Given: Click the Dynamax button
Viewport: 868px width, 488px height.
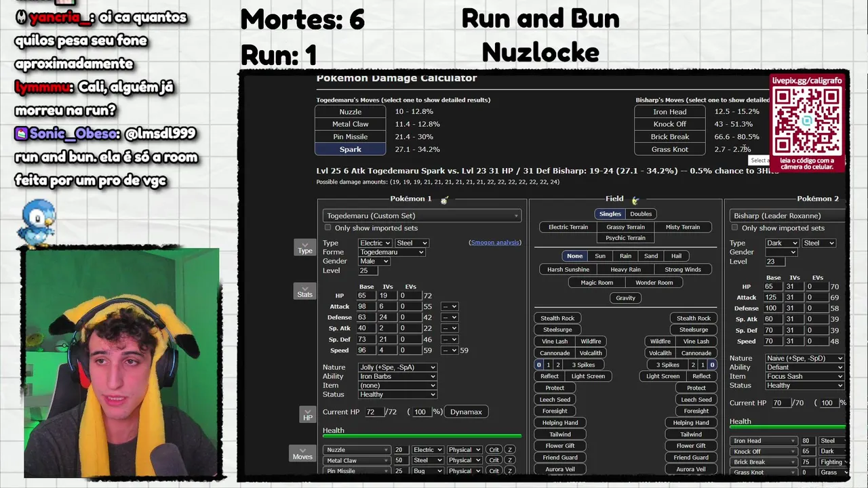Looking at the screenshot, I should pyautogui.click(x=466, y=412).
